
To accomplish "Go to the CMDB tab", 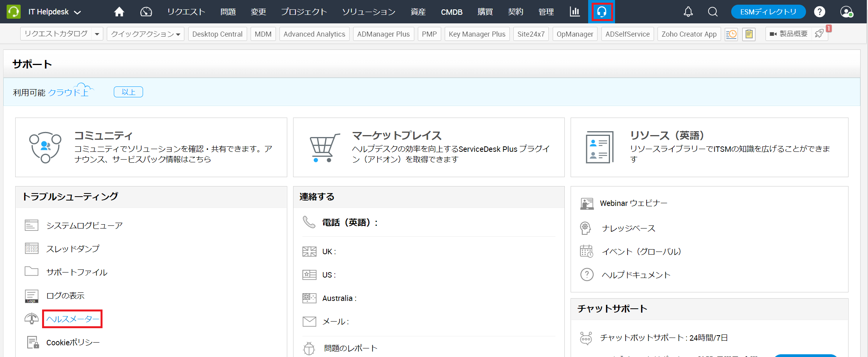I will [451, 12].
